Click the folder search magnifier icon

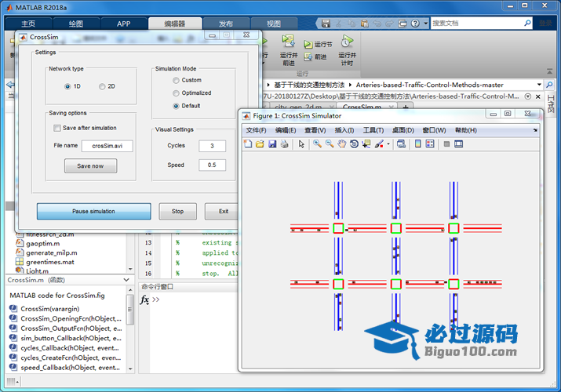pos(549,85)
